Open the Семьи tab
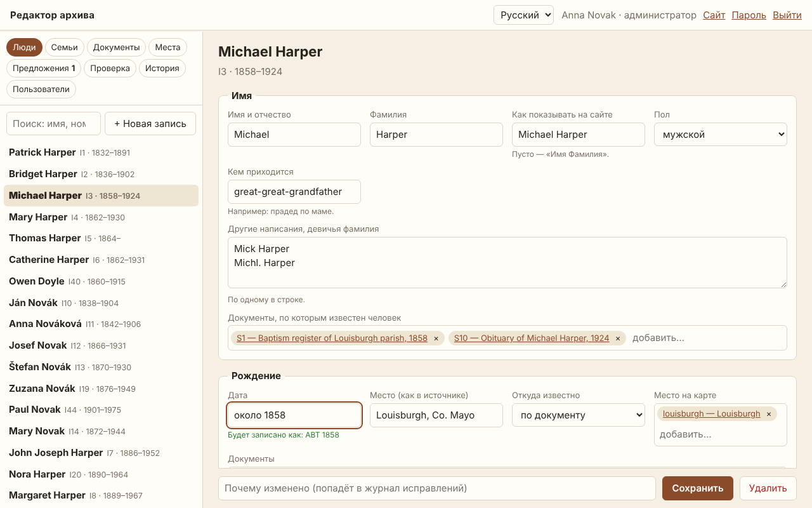 click(x=65, y=48)
